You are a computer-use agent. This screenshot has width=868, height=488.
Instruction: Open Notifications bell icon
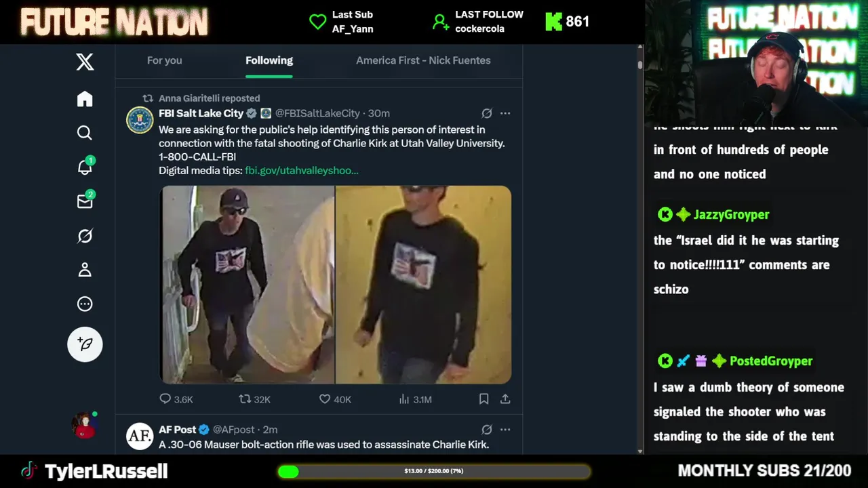85,167
